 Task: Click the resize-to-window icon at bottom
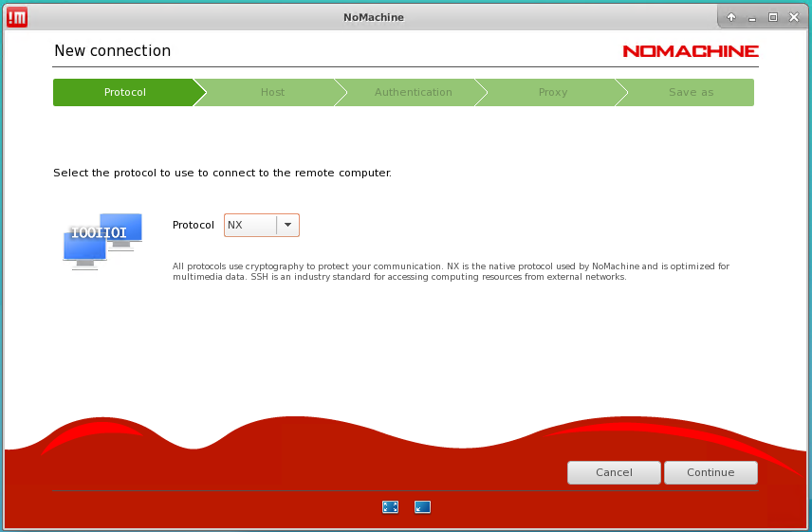pos(422,506)
